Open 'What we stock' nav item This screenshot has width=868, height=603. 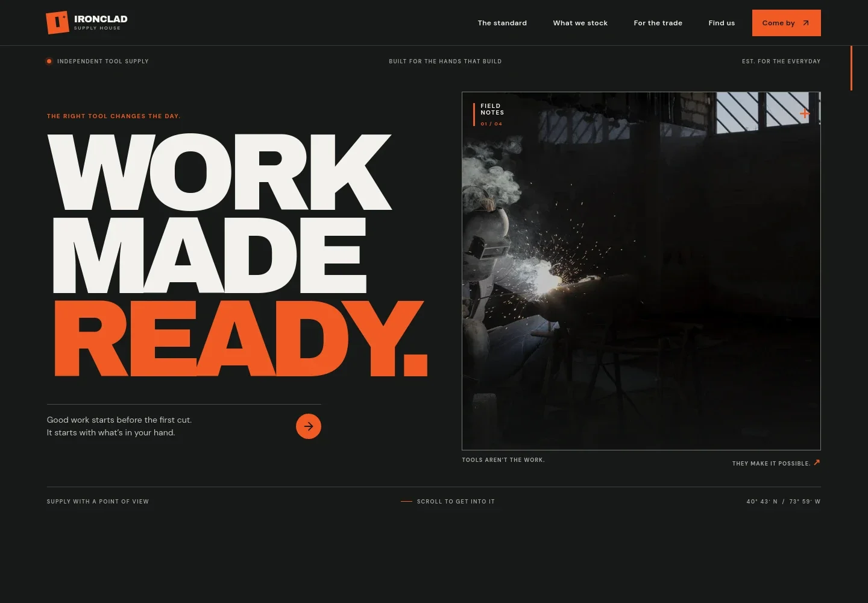[x=580, y=23]
